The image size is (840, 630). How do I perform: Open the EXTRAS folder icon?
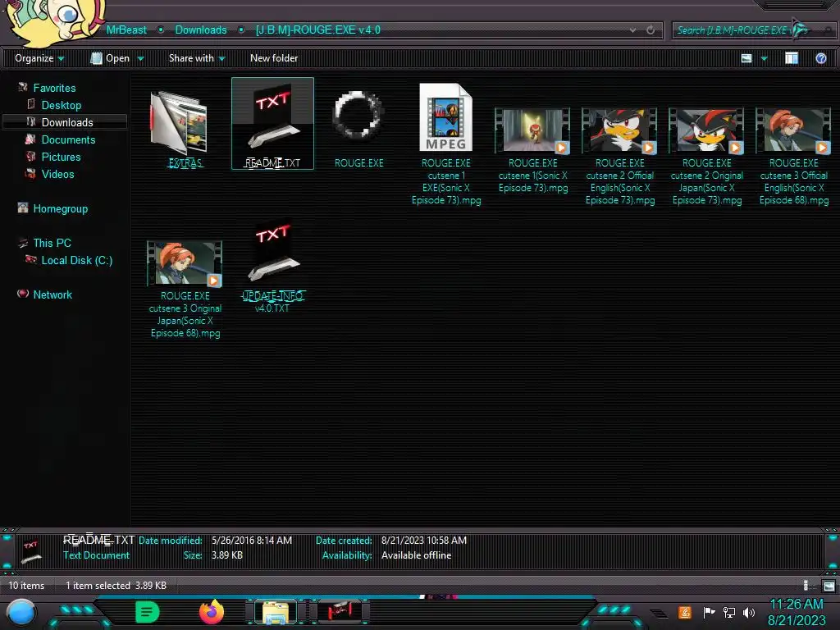(x=180, y=123)
